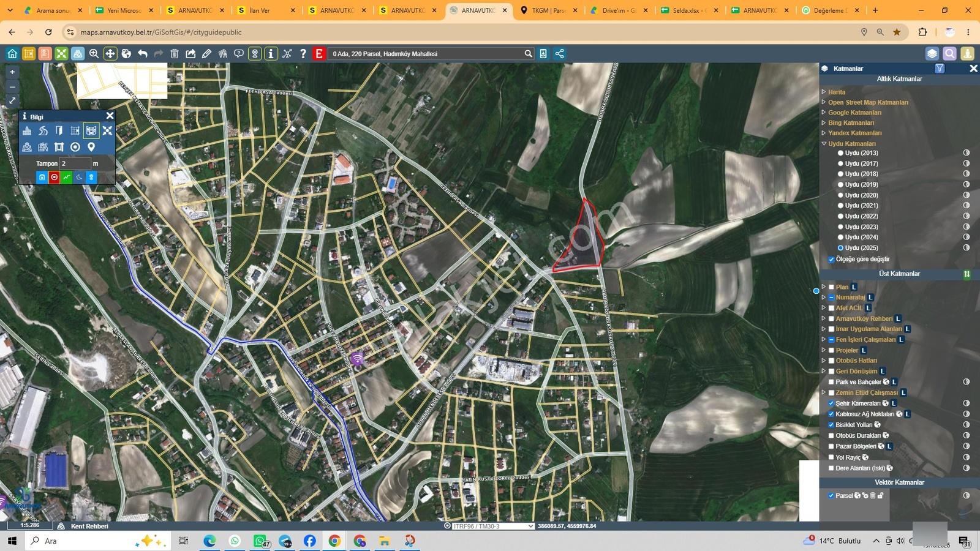Open the info (i) tool in toolbar
This screenshot has height=551, width=980.
(271, 54)
